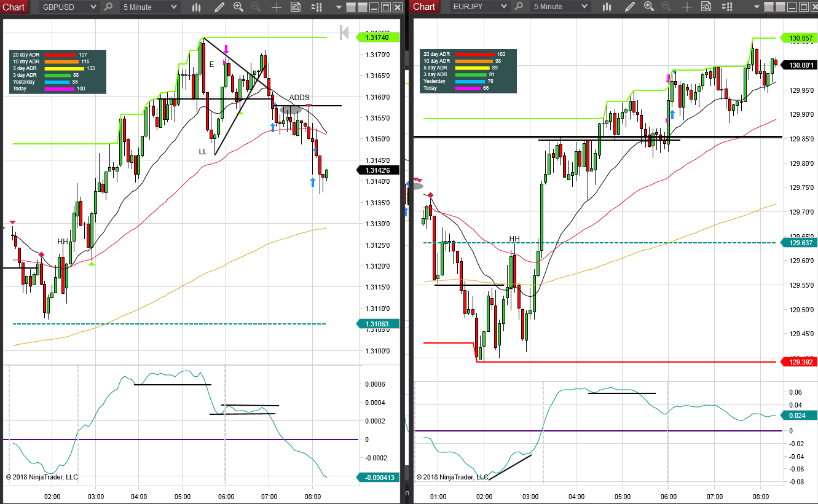818x504 pixels.
Task: Select the Chart tab of GBPUSD window
Action: pos(14,7)
